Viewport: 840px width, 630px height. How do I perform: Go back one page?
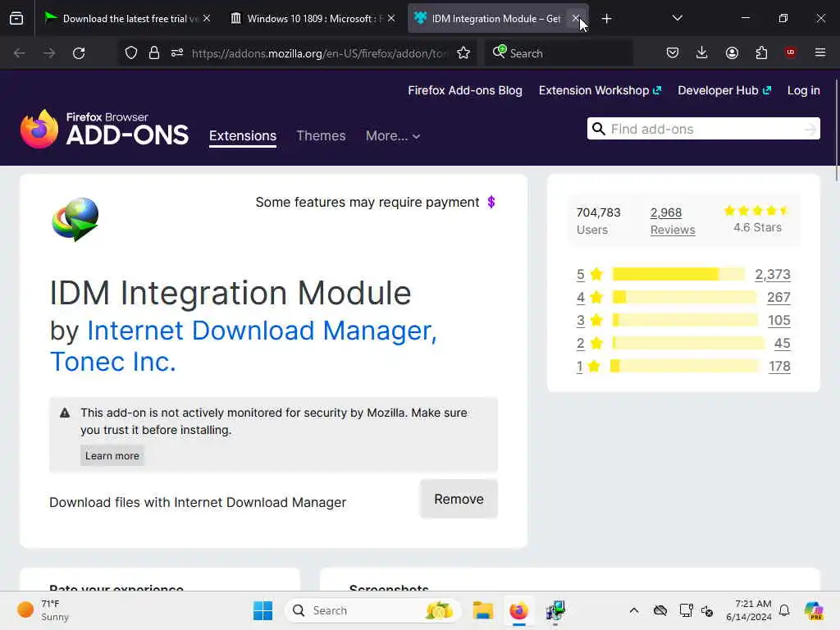20,53
